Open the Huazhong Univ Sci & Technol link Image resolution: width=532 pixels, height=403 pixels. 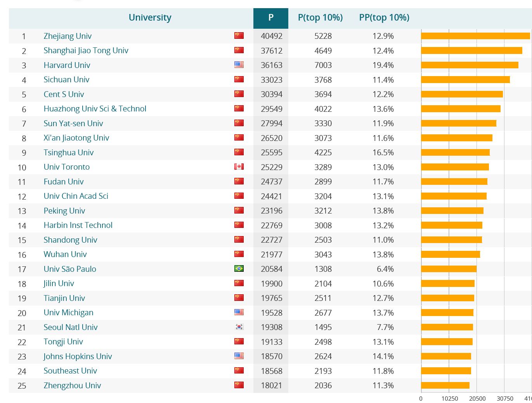pyautogui.click(x=95, y=109)
